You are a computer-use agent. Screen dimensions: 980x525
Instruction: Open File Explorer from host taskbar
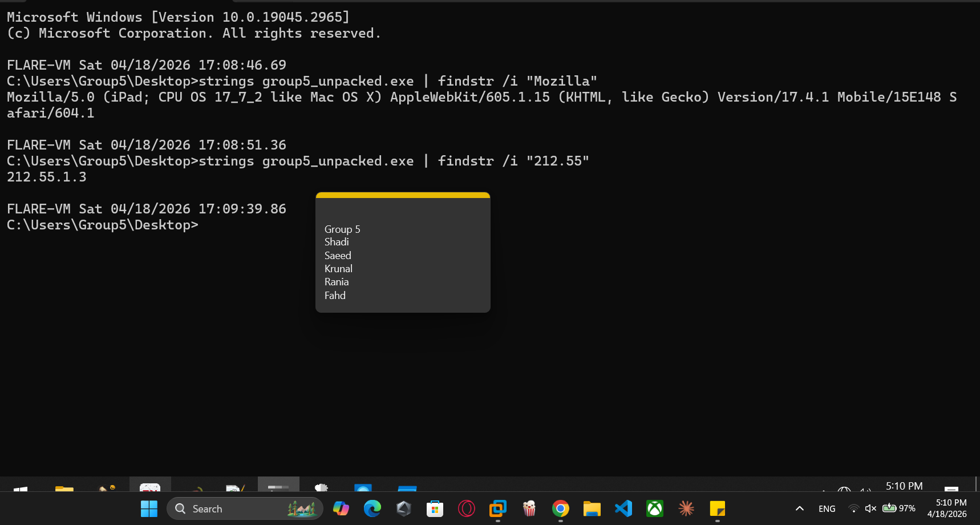592,508
